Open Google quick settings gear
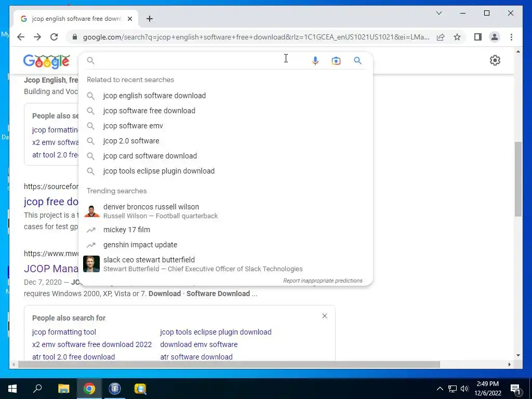The image size is (532, 399). click(x=495, y=60)
